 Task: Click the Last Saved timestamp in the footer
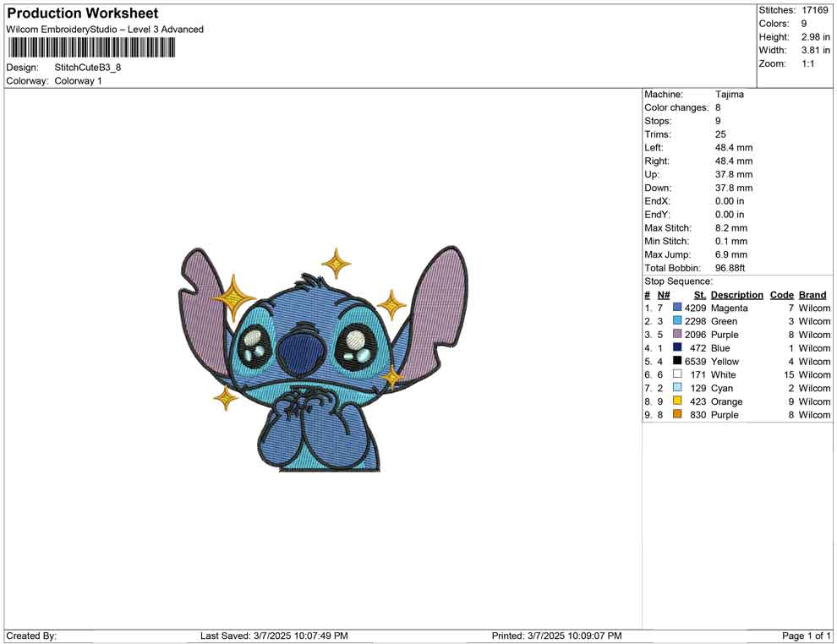coord(274,636)
